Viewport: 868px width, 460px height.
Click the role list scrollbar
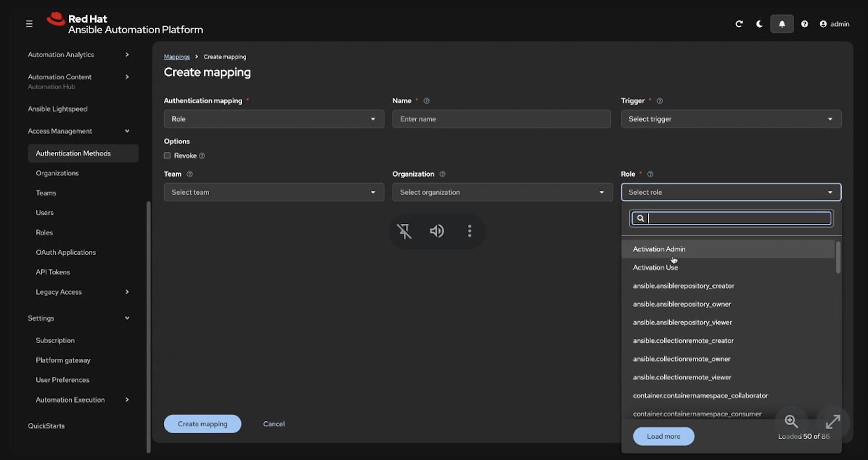pos(838,257)
